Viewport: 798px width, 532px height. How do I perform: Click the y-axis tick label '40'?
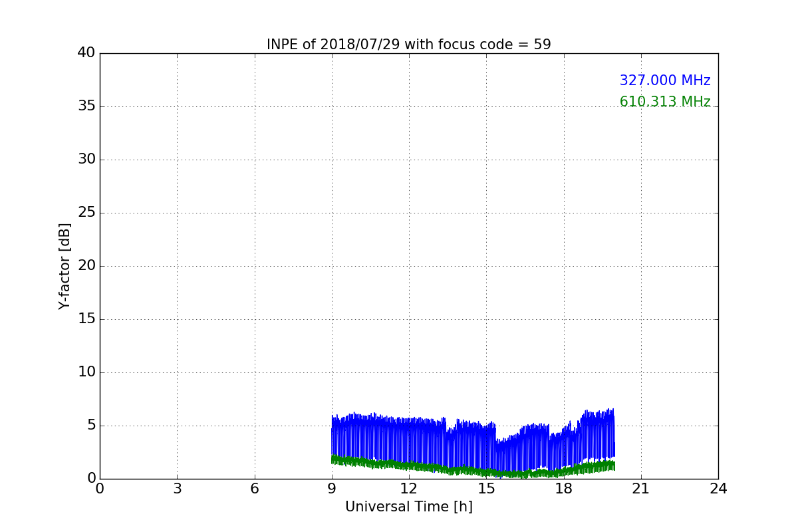click(x=86, y=53)
